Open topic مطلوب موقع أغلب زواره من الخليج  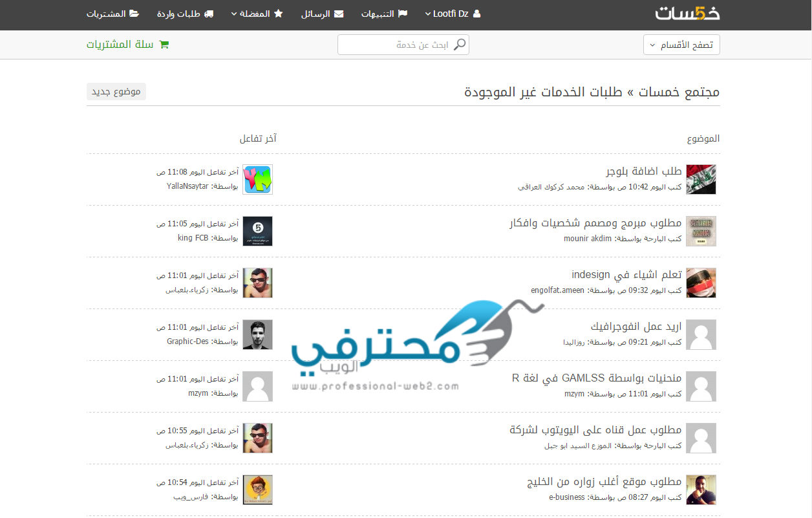pos(604,482)
